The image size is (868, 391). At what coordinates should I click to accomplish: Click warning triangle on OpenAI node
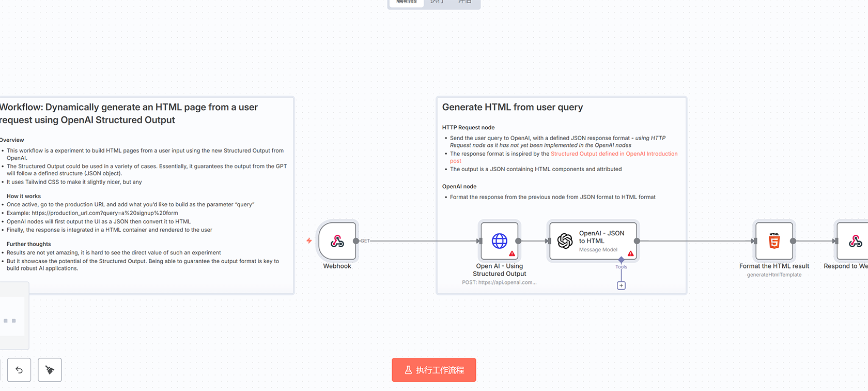click(x=631, y=253)
